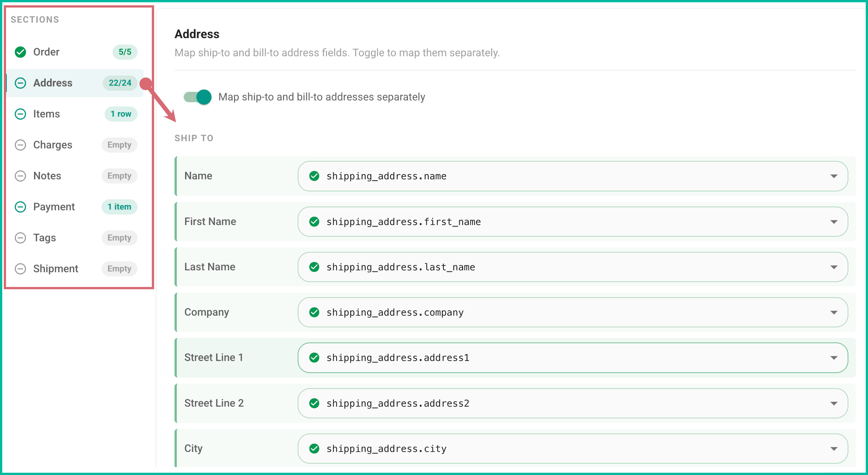Click the Street Line 1 field label
The image size is (868, 475).
pyautogui.click(x=214, y=358)
